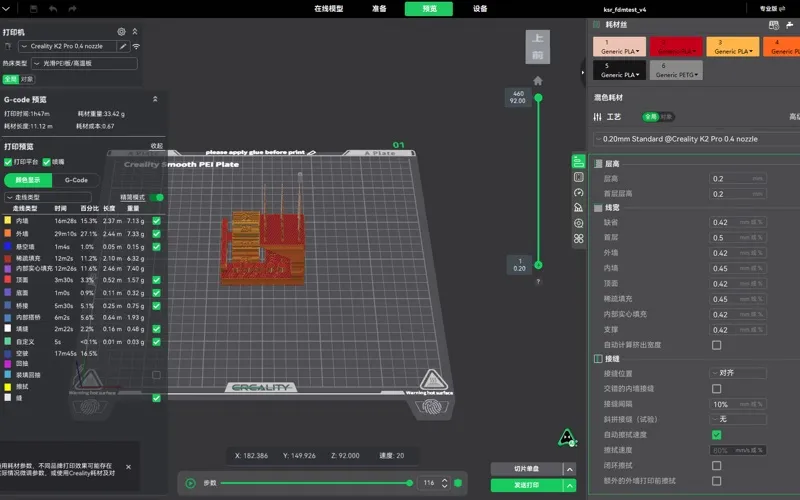The width and height of the screenshot is (800, 500).
Task: Switch to the G-Code view tab
Action: coord(76,180)
